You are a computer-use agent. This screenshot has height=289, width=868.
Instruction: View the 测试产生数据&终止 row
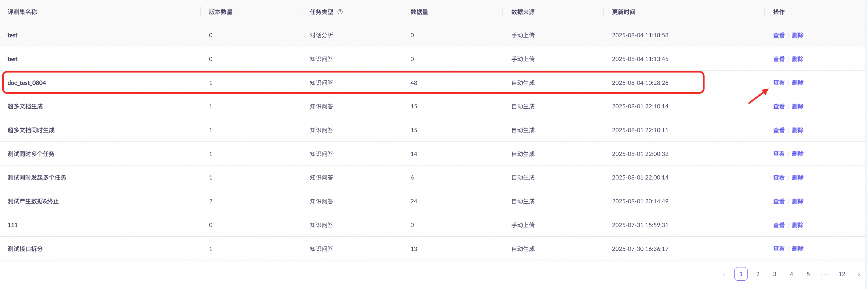(x=779, y=201)
